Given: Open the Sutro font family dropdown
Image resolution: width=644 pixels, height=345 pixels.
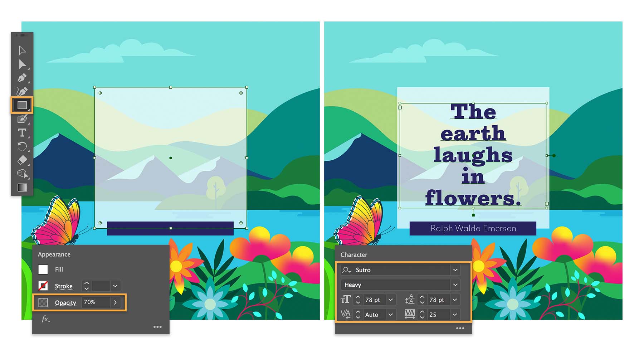Looking at the screenshot, I should tap(455, 270).
